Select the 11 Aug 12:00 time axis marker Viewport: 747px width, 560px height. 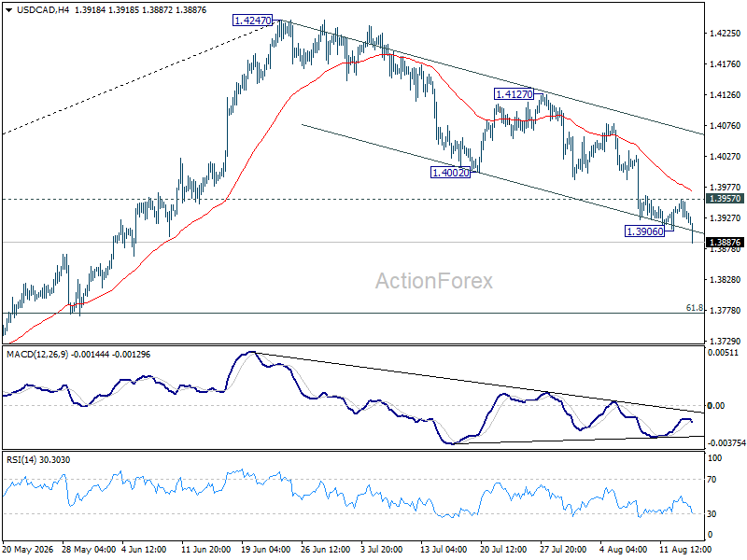pos(685,550)
